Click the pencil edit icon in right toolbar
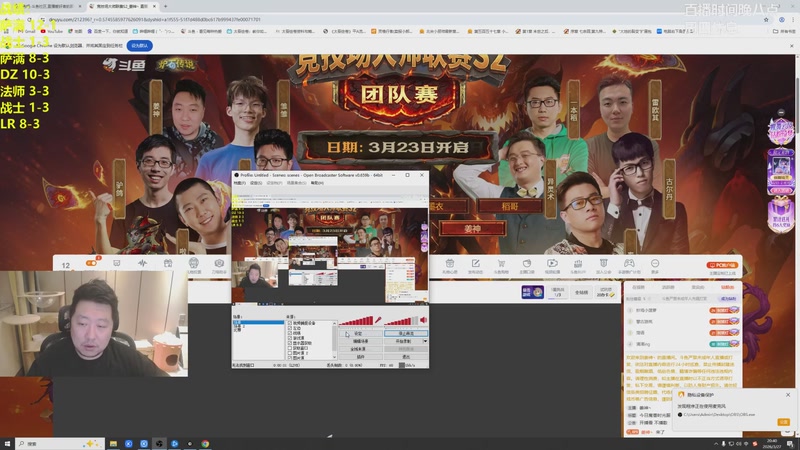The image size is (800, 450). 476,263
